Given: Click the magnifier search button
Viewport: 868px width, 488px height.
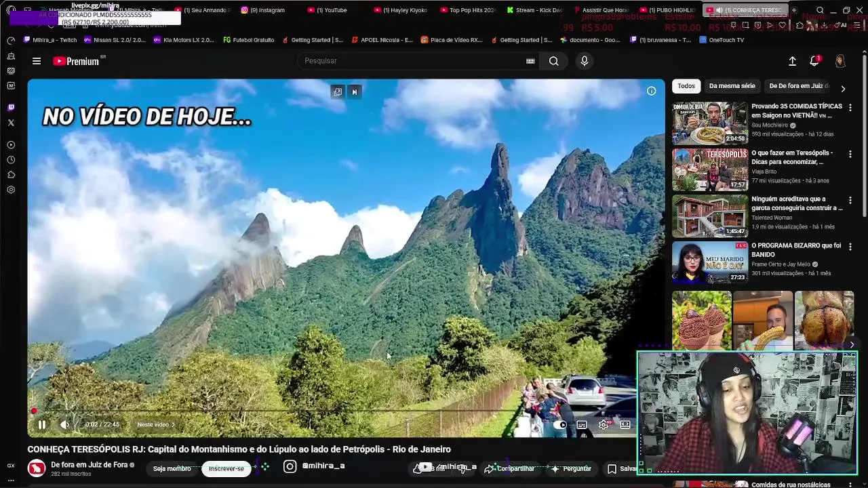Looking at the screenshot, I should pyautogui.click(x=554, y=61).
